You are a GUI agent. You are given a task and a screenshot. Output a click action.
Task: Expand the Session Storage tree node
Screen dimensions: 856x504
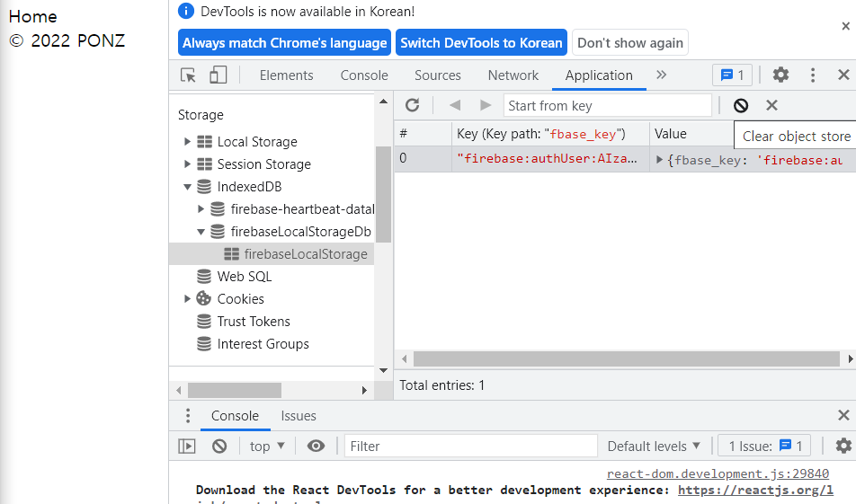point(187,164)
